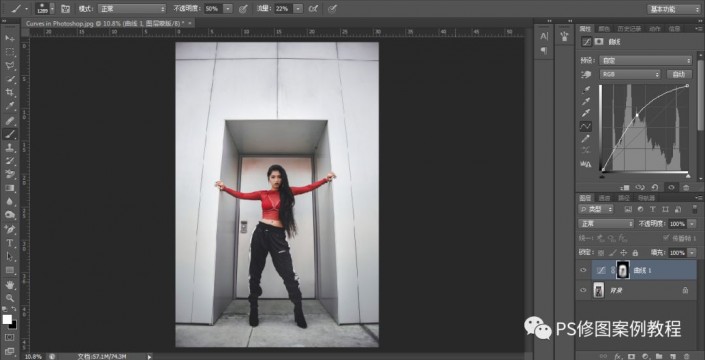Open the layer blend mode 正常 dropdown

[x=605, y=223]
